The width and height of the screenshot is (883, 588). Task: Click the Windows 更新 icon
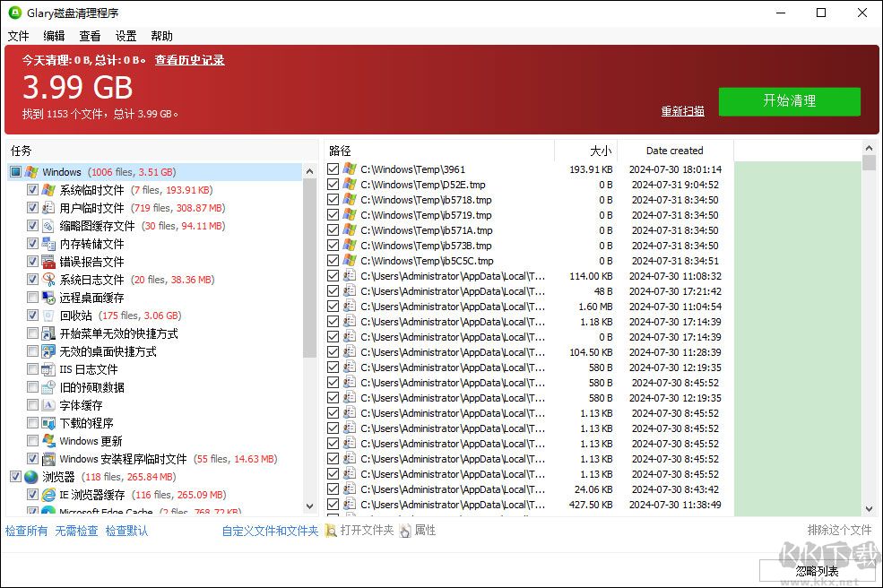pyautogui.click(x=49, y=441)
